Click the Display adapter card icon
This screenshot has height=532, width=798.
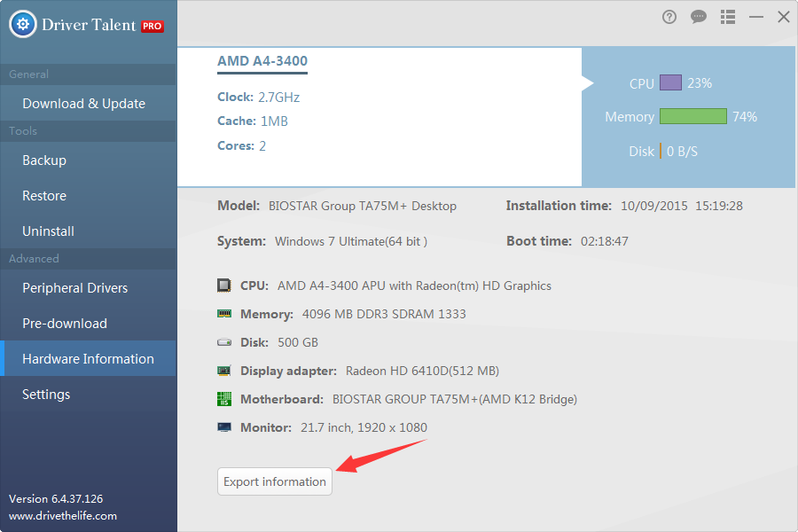click(x=224, y=371)
